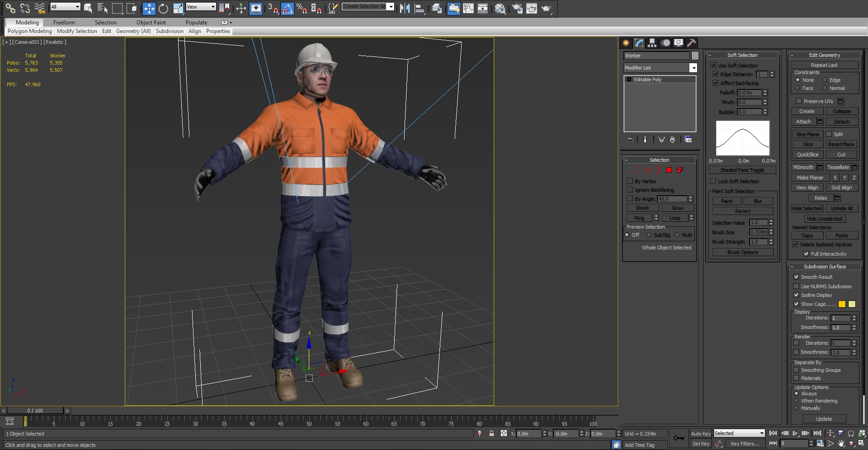
Task: Toggle the Window/Crossing selection icon
Action: pyautogui.click(x=132, y=8)
